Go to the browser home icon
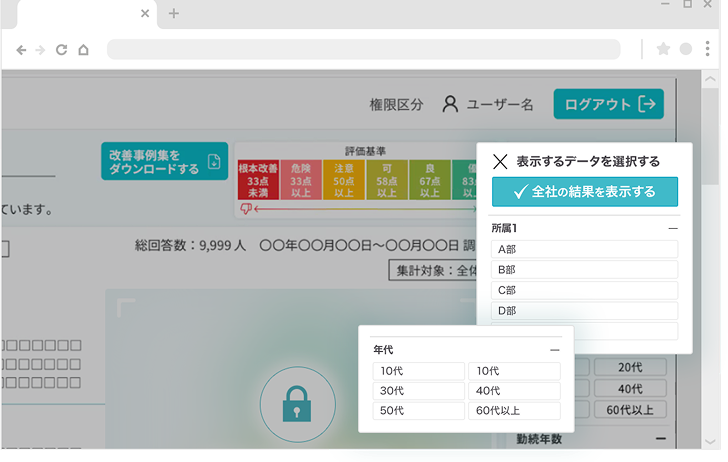Image resolution: width=728 pixels, height=462 pixels. pyautogui.click(x=83, y=50)
